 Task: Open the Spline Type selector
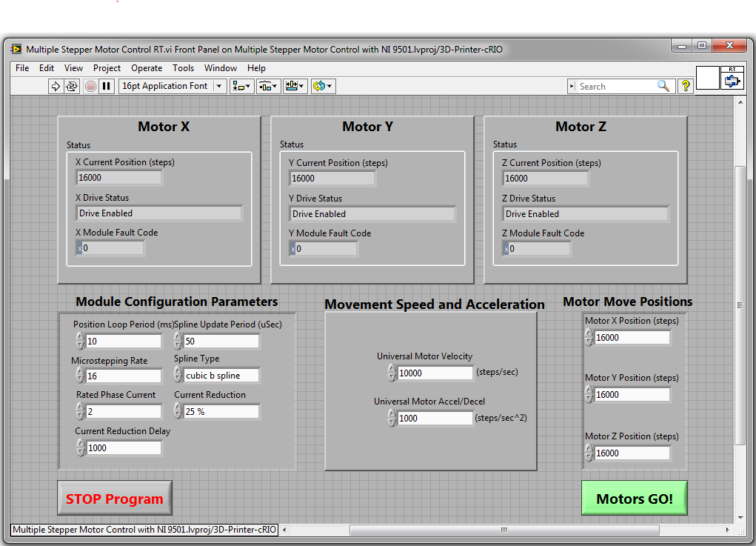tap(222, 376)
